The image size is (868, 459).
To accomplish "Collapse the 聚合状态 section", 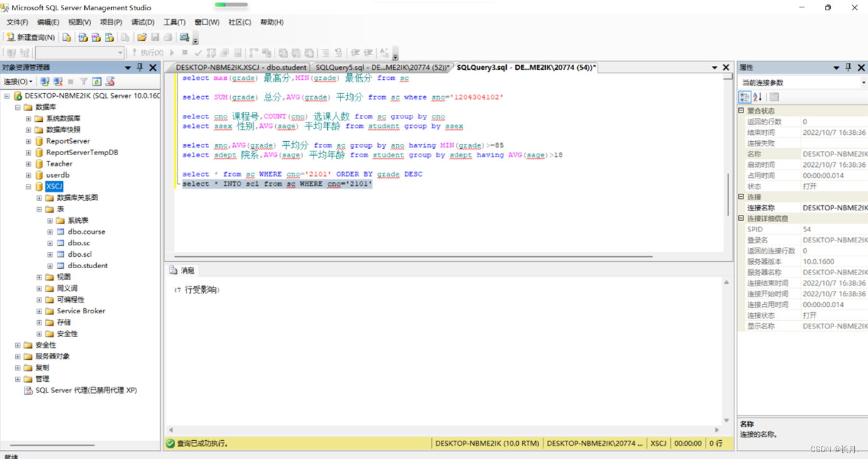I will click(x=742, y=111).
